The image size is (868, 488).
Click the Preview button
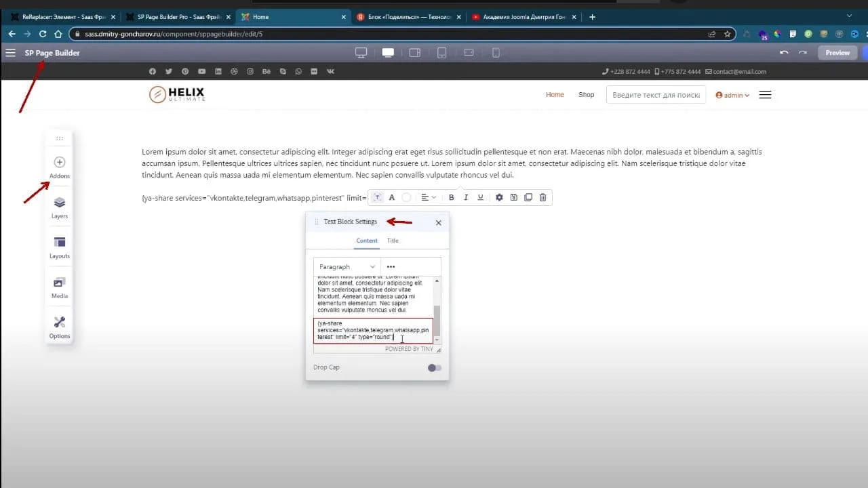(837, 53)
